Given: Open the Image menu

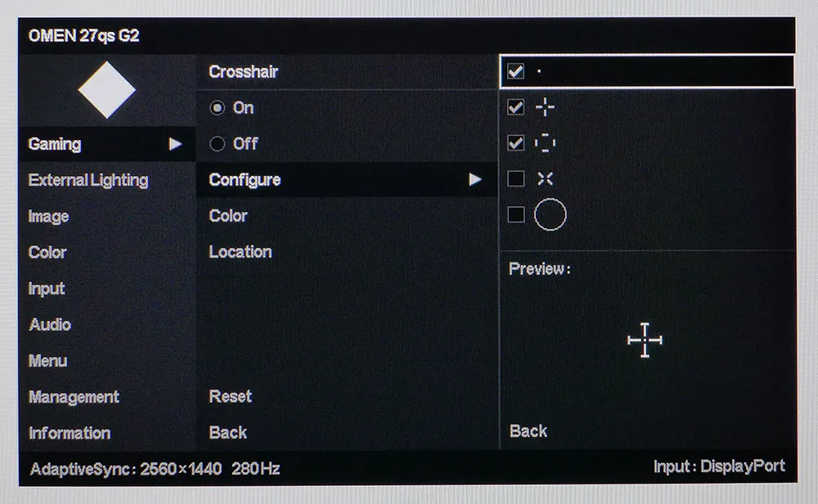Looking at the screenshot, I should [x=48, y=217].
